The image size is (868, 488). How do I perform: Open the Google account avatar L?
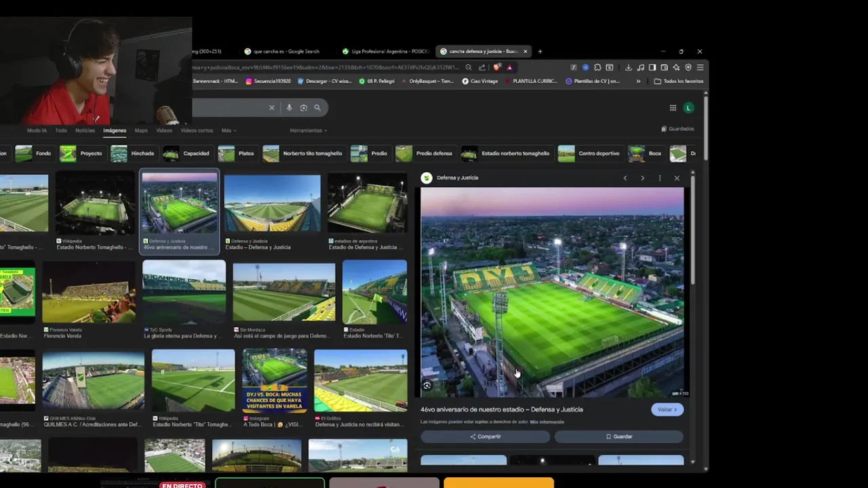click(688, 108)
